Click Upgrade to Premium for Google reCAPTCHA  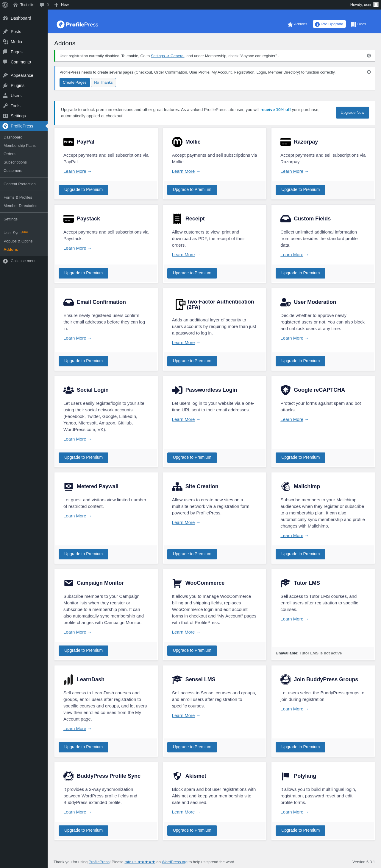(x=301, y=458)
